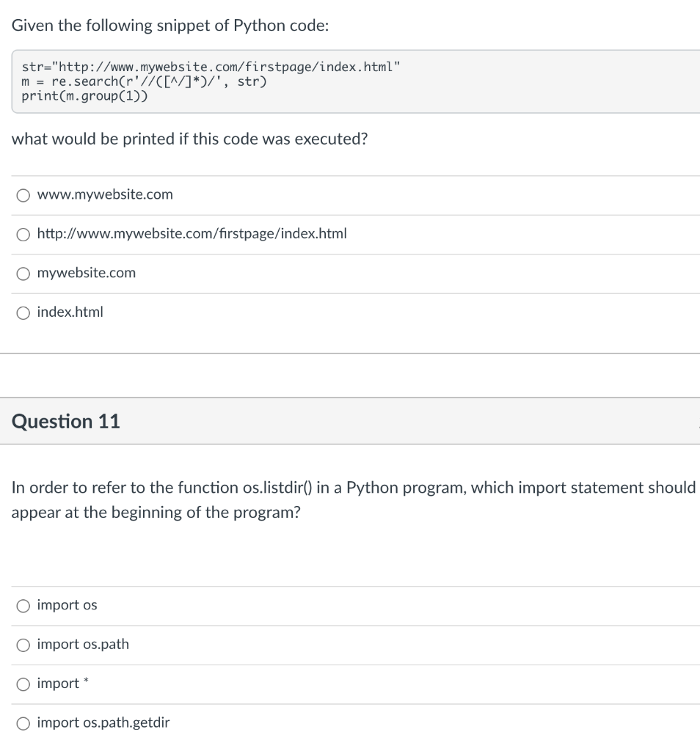Select the 'import os.path.getdir' radio button
The image size is (700, 751).
[x=24, y=723]
